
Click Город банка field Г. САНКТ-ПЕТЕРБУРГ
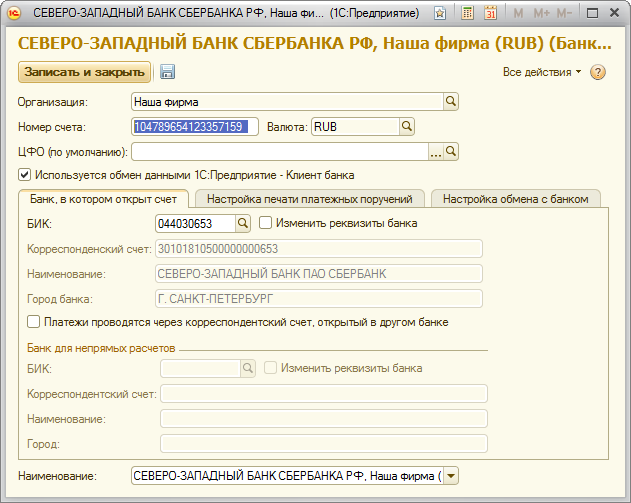pos(319,299)
